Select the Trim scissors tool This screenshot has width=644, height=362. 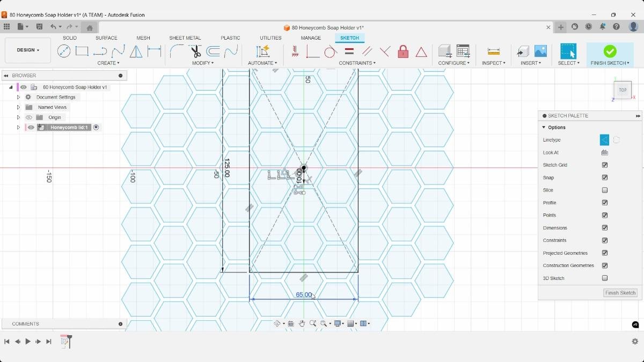[195, 51]
